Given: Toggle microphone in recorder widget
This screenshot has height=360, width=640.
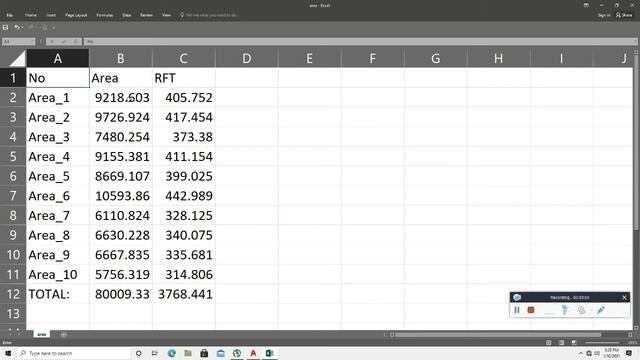Looking at the screenshot, I should tap(564, 310).
